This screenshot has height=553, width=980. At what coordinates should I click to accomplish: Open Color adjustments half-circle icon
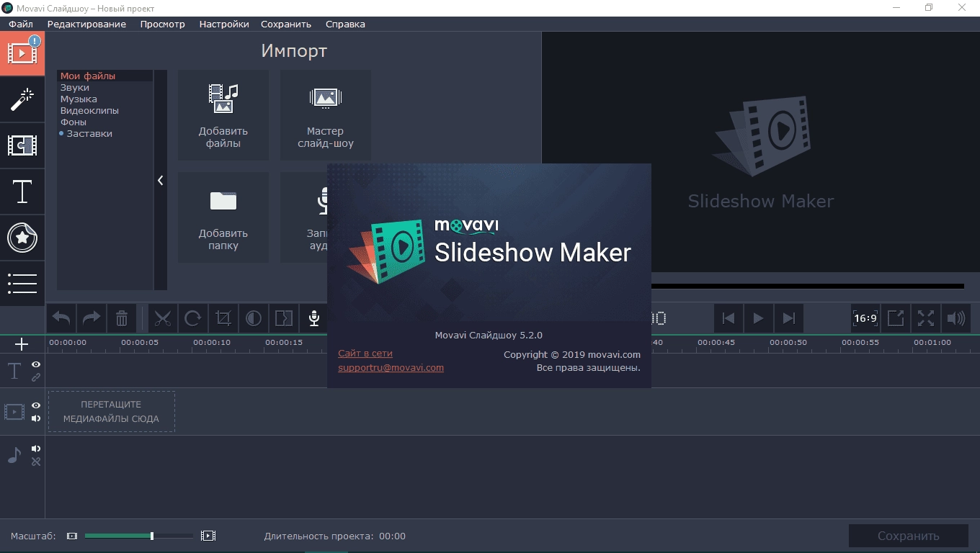[x=254, y=318]
